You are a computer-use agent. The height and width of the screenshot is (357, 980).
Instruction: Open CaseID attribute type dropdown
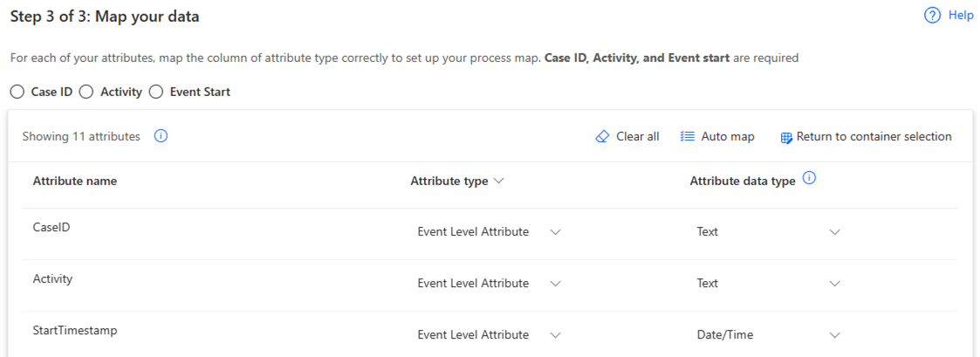555,232
